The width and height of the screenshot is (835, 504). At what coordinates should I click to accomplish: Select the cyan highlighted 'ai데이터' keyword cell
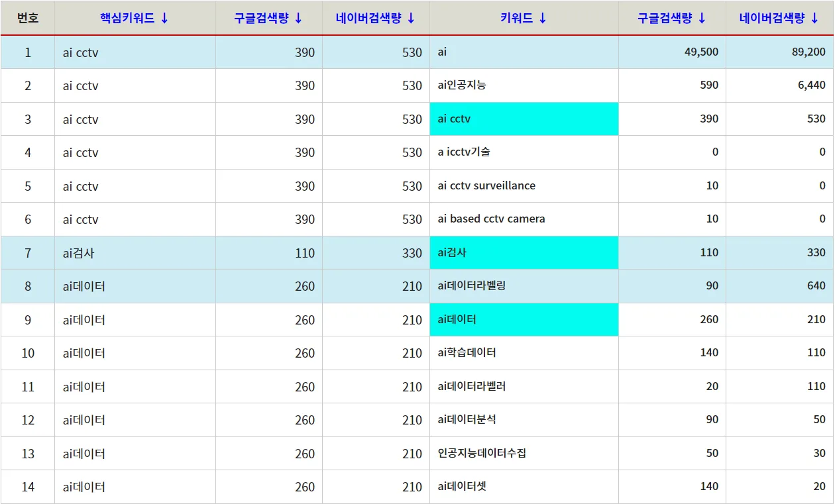524,320
